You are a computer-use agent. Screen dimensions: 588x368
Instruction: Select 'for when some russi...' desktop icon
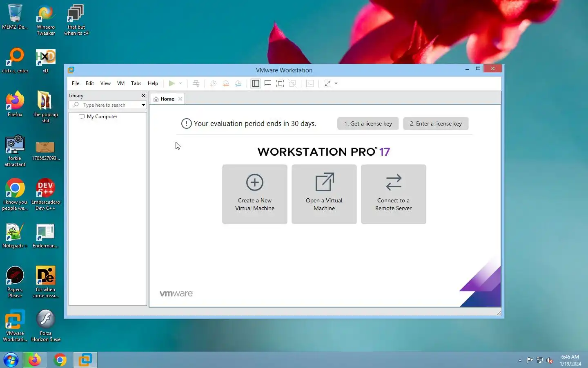[x=45, y=282]
